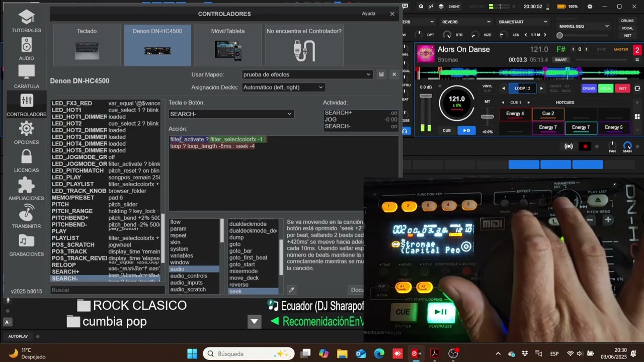This screenshot has width=644, height=362.
Task: Toggle the red INST stem pad
Action: click(x=623, y=88)
